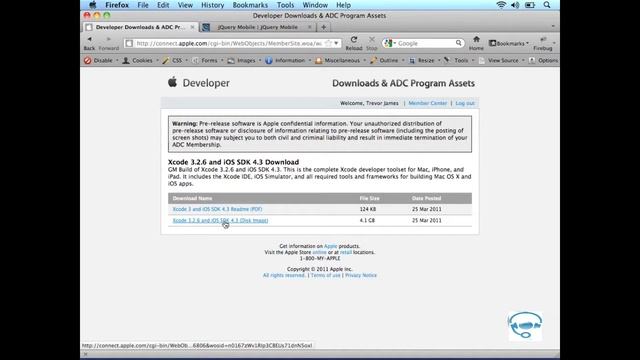640x360 pixels.
Task: Open the Google search engine selector
Action: click(390, 43)
